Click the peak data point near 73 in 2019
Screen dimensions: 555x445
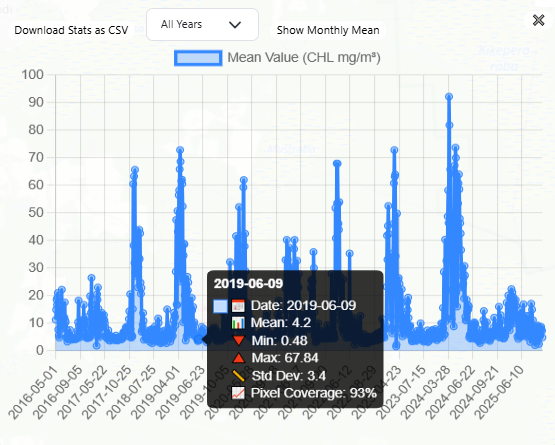pyautogui.click(x=180, y=150)
